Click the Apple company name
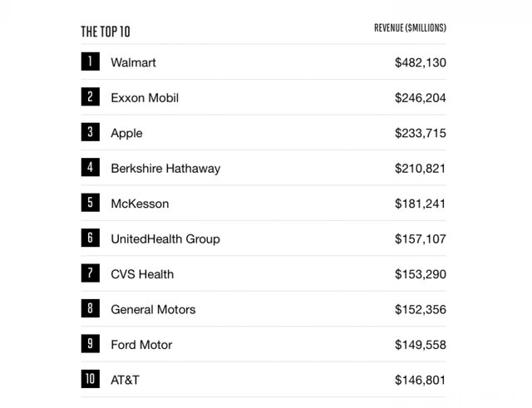The image size is (532, 408). [126, 133]
